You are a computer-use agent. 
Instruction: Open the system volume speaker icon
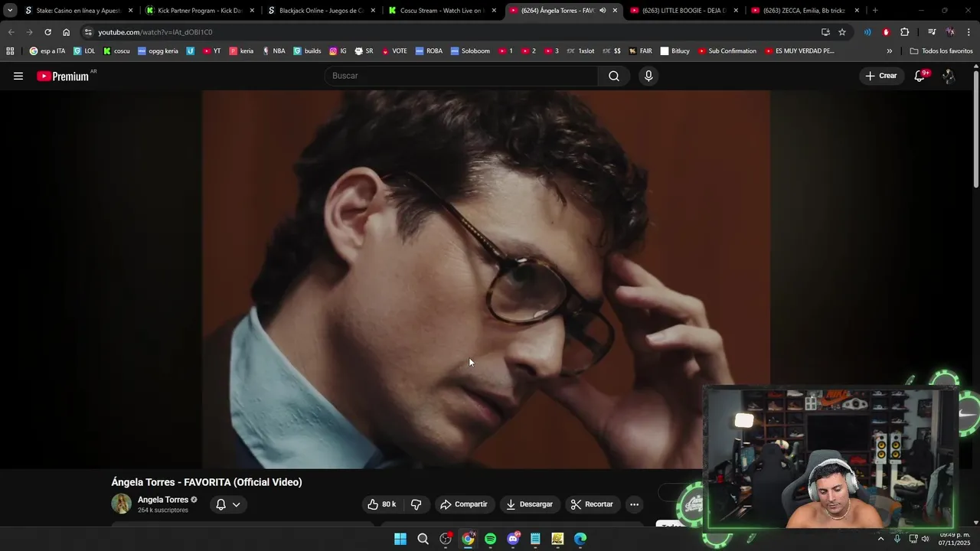[925, 539]
